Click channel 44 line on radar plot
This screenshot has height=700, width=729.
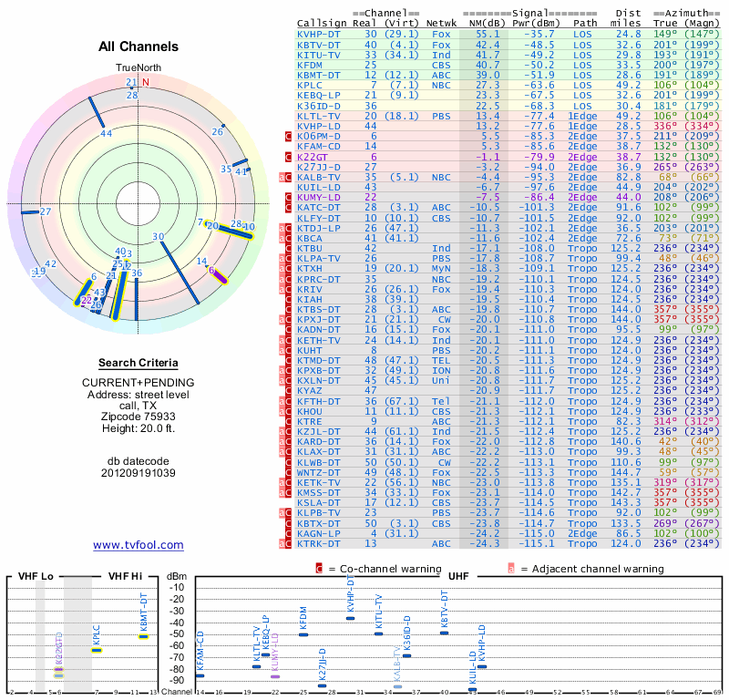[x=98, y=111]
